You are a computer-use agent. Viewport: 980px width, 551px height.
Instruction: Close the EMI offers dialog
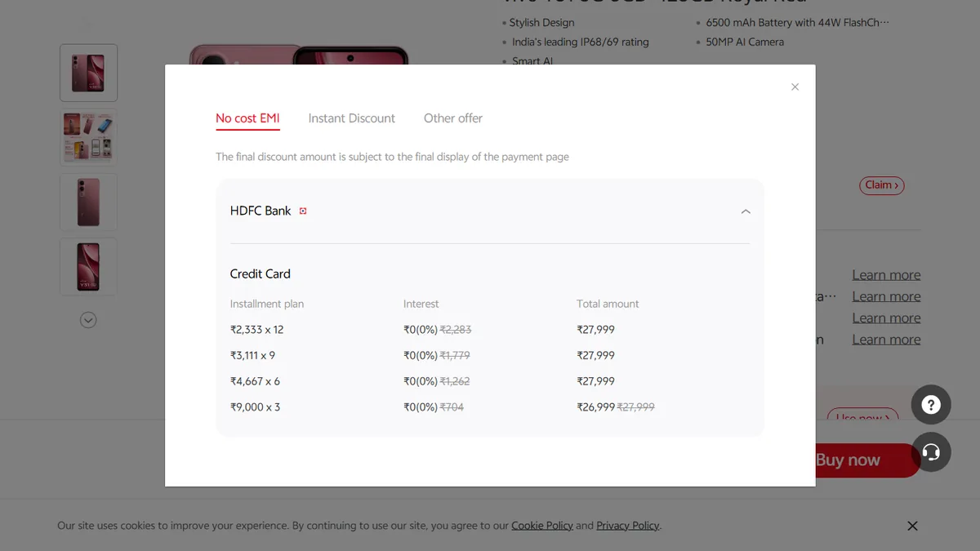tap(795, 87)
